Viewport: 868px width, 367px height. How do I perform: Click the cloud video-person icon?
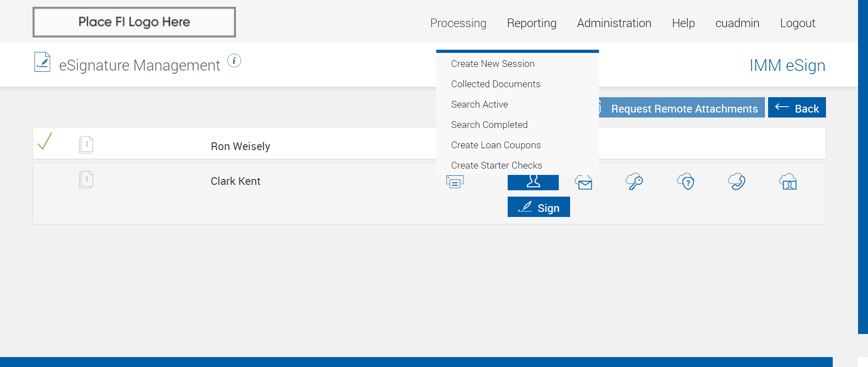(x=788, y=182)
